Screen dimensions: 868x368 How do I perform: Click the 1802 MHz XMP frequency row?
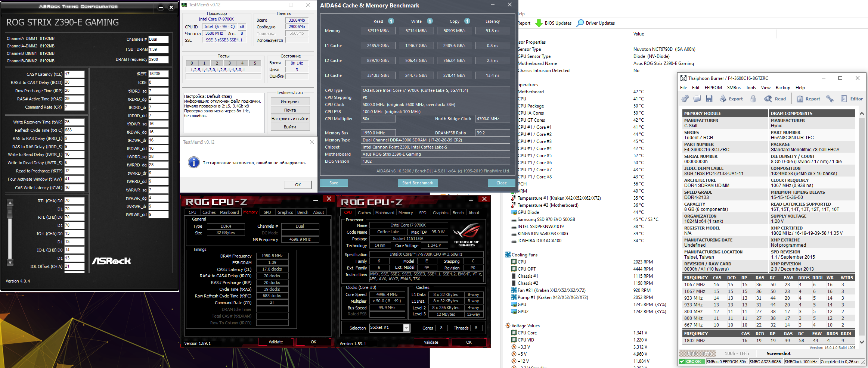(769, 341)
